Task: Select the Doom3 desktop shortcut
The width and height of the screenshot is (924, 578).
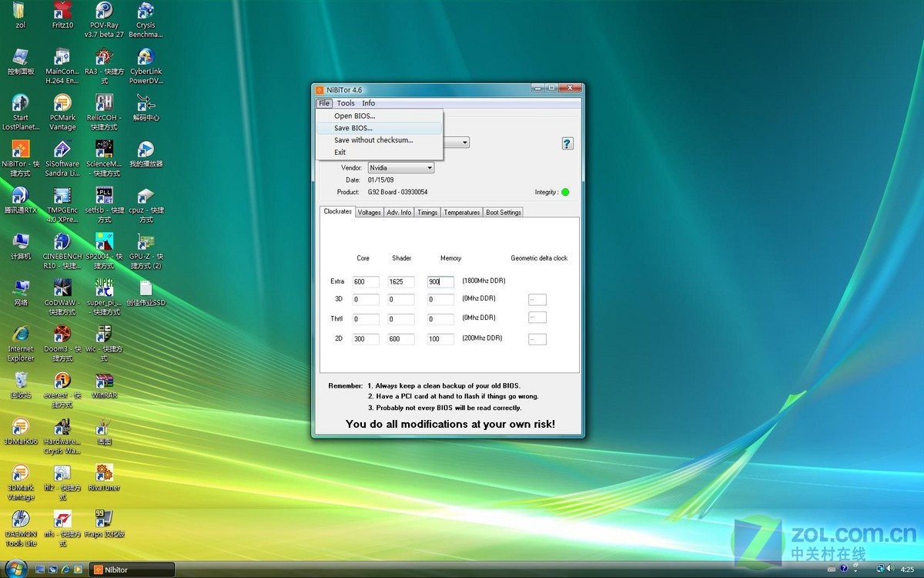Action: [x=62, y=344]
